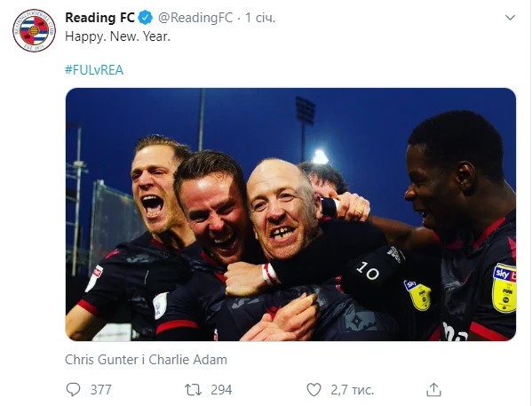Open share options via upload icon

433,389
